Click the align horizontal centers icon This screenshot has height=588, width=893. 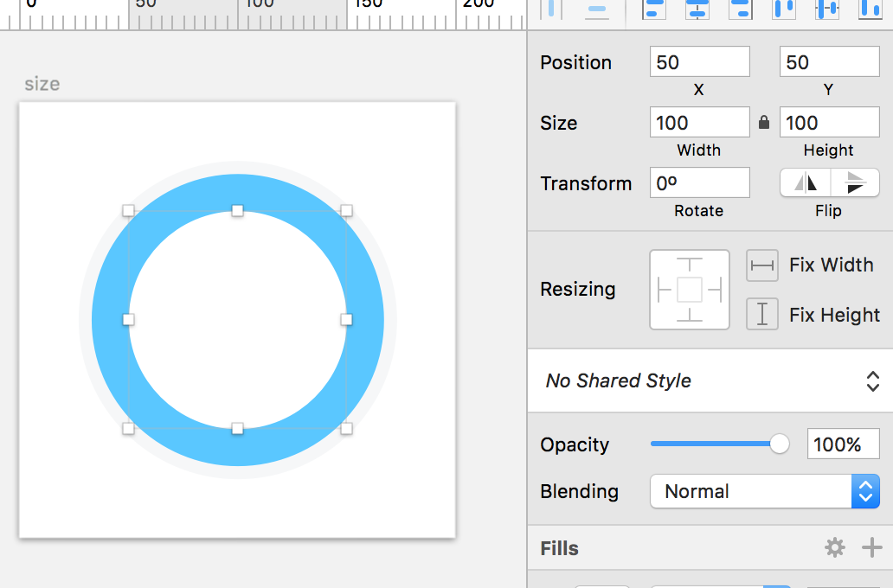697,9
